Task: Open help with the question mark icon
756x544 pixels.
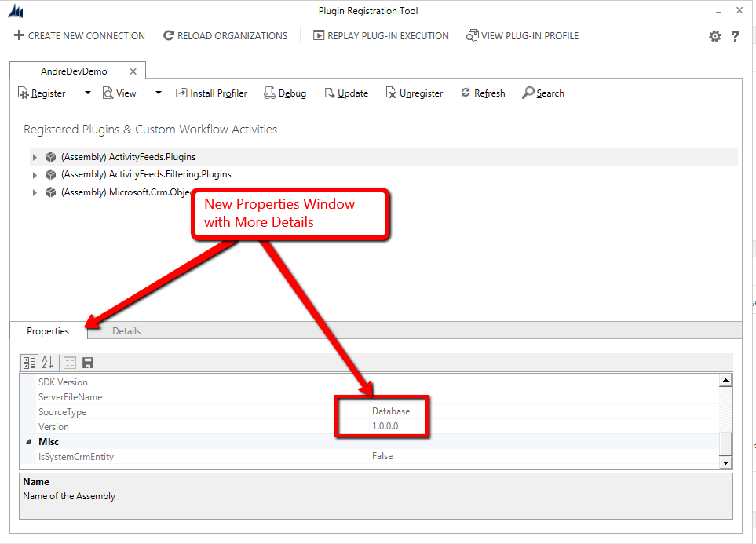Action: 736,36
